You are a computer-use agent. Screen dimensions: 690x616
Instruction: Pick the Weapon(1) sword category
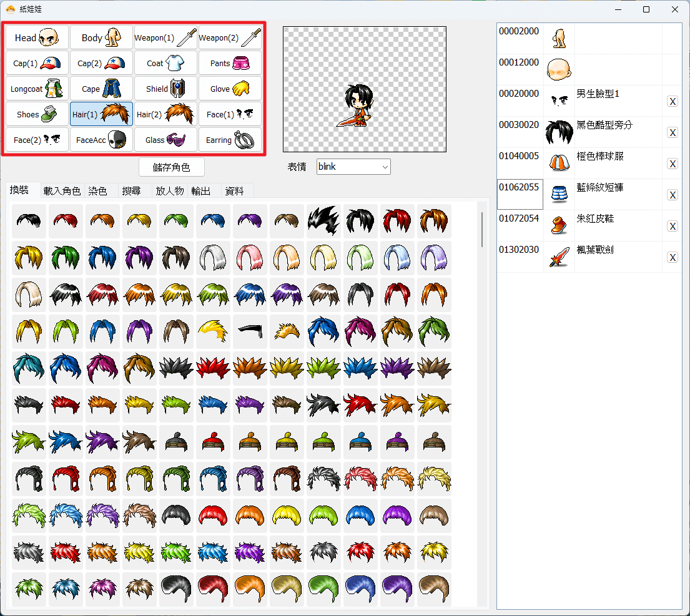coord(165,37)
